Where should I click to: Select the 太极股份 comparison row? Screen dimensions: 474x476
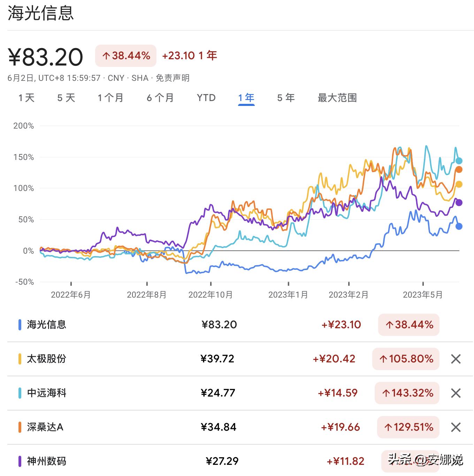pos(139,359)
